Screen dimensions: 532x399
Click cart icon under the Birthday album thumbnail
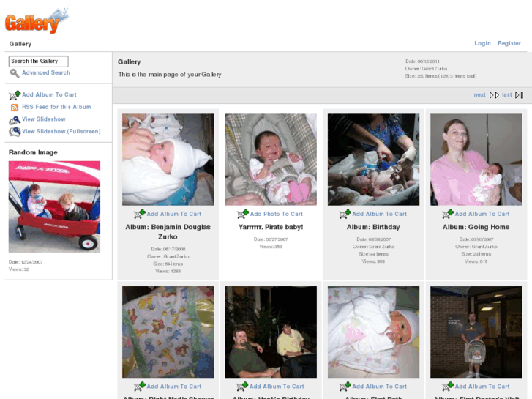coord(345,215)
